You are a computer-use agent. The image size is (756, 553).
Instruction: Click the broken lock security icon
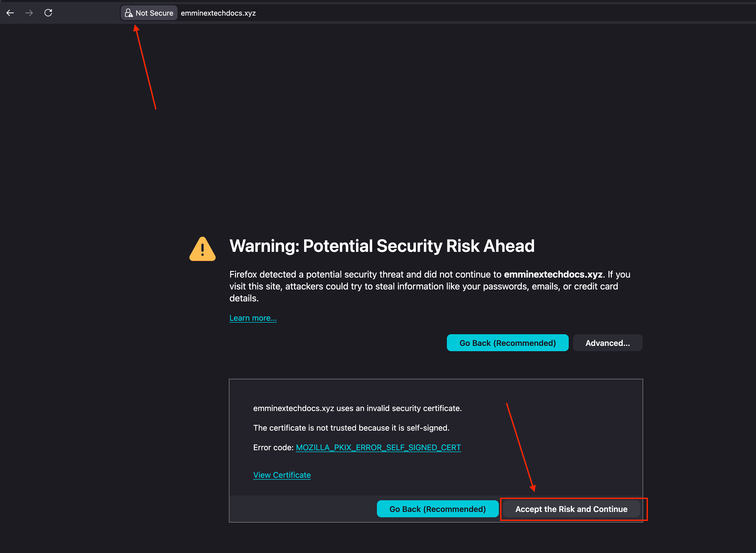tap(129, 13)
